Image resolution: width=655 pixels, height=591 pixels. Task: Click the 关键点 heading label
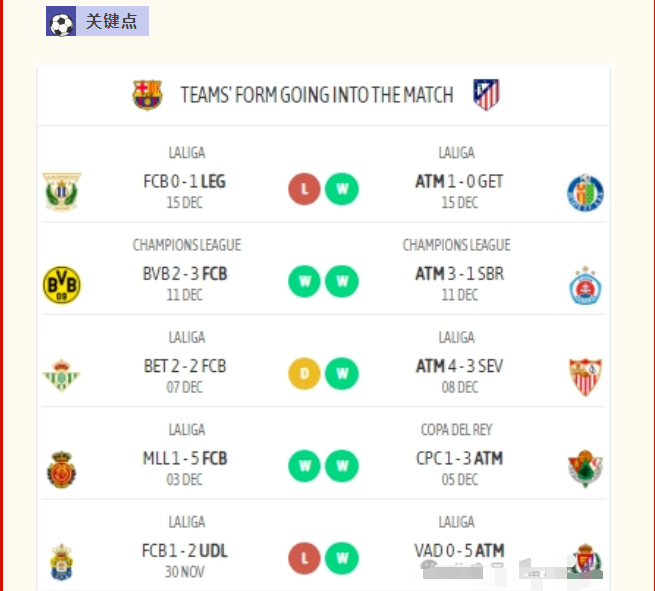[111, 22]
